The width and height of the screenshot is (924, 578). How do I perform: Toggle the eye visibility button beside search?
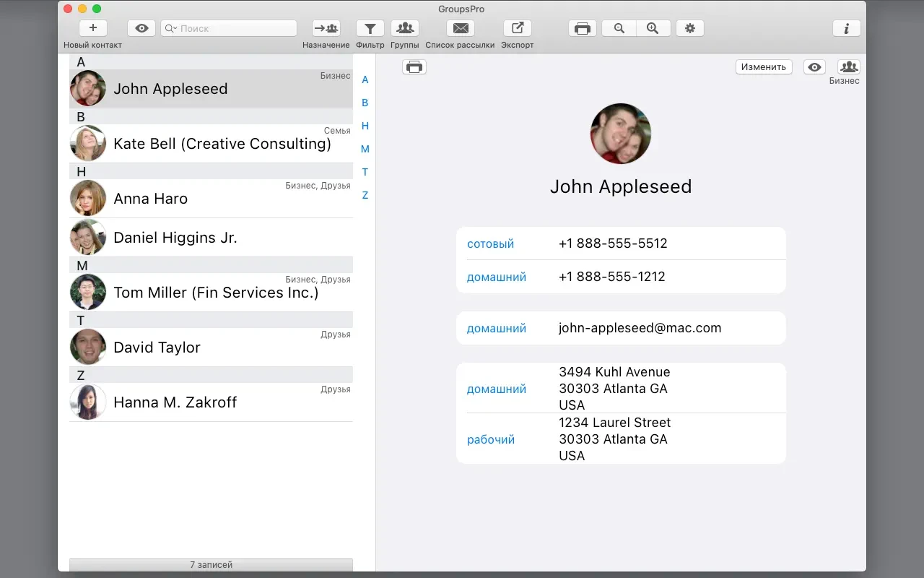tap(141, 28)
